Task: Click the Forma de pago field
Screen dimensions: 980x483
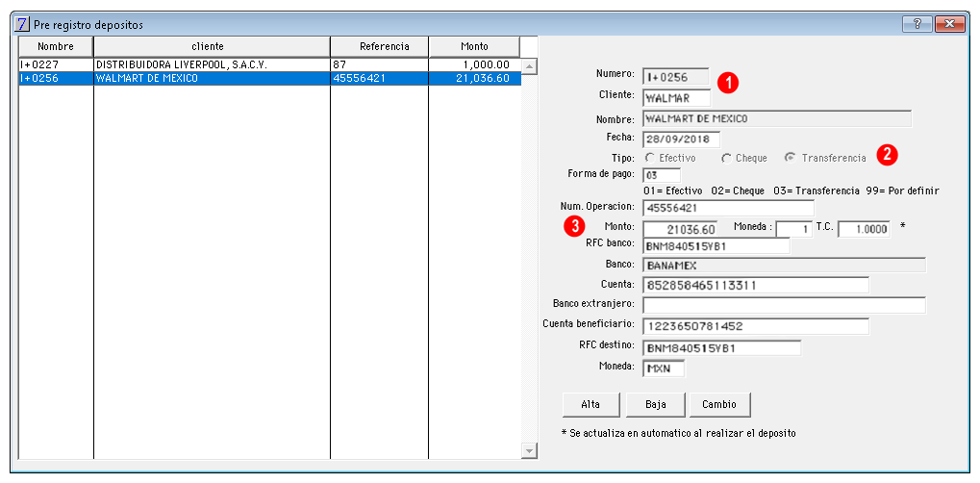Action: coord(661,175)
